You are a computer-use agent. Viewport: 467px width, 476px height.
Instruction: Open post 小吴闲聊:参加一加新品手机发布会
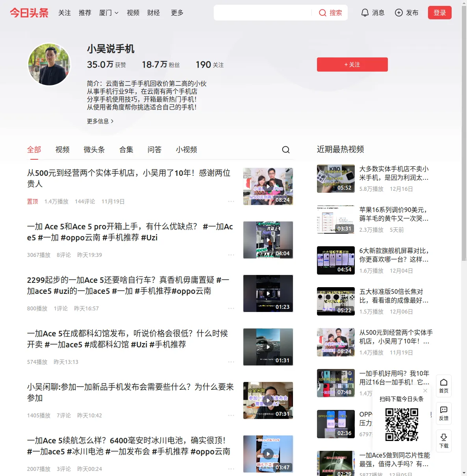pos(130,392)
